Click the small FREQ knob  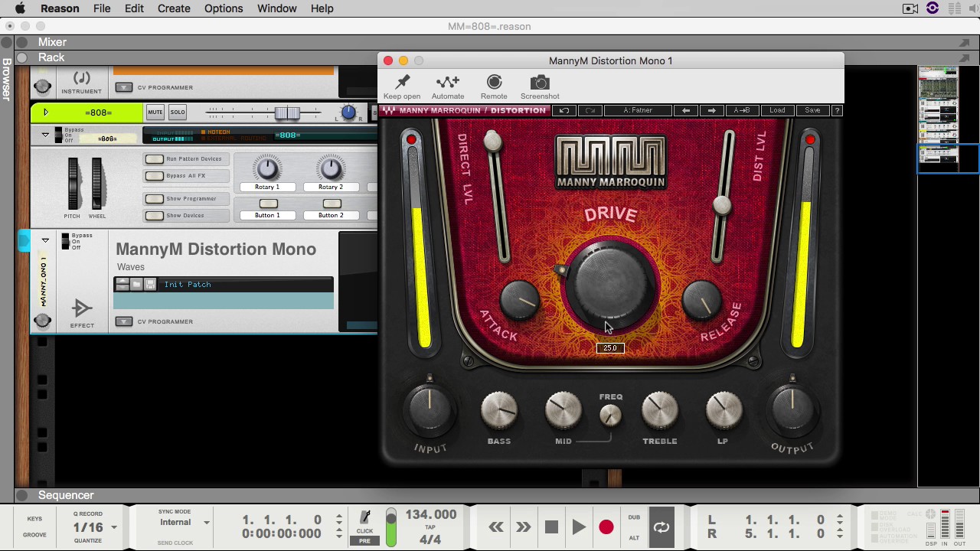610,415
